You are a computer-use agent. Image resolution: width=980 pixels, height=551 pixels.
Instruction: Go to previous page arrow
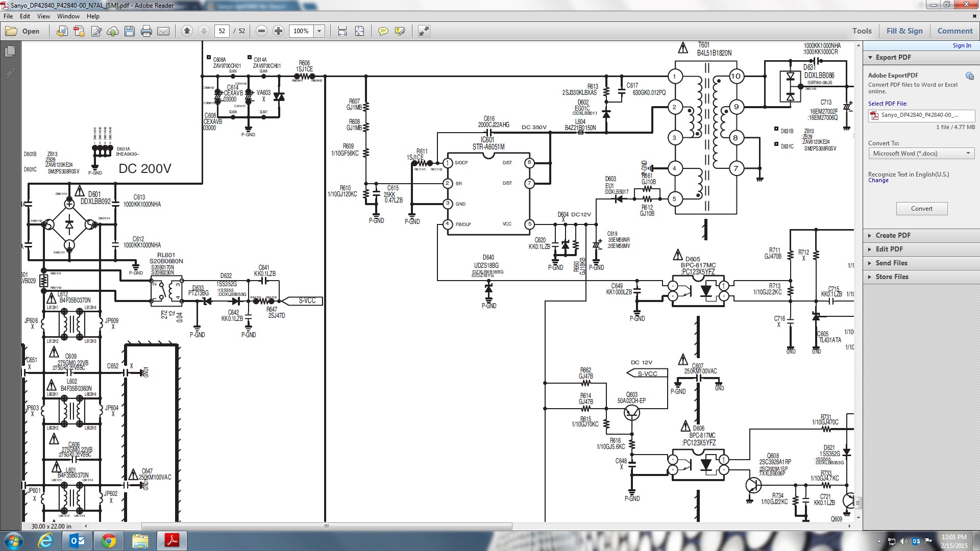pyautogui.click(x=187, y=31)
